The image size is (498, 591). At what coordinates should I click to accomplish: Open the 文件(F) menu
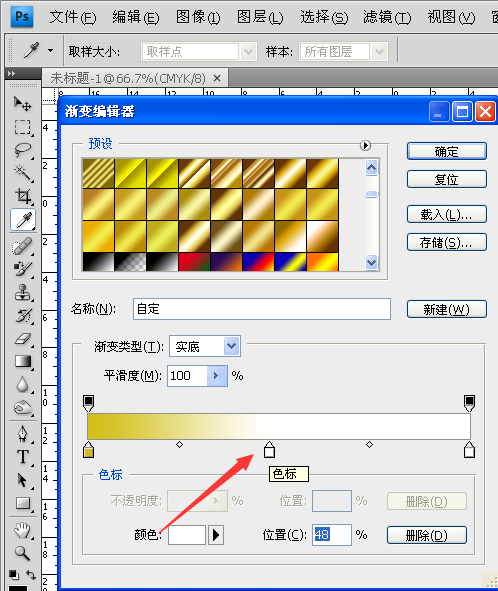click(72, 17)
